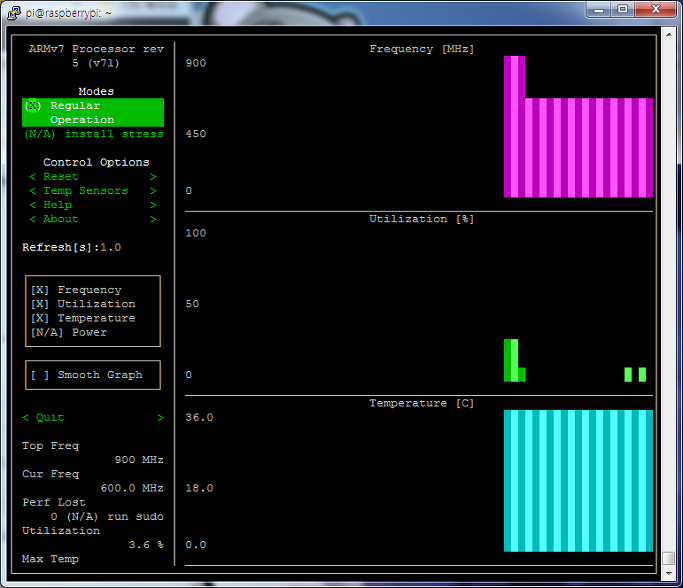
Task: Click the 'Max Temp' label
Action: 51,559
